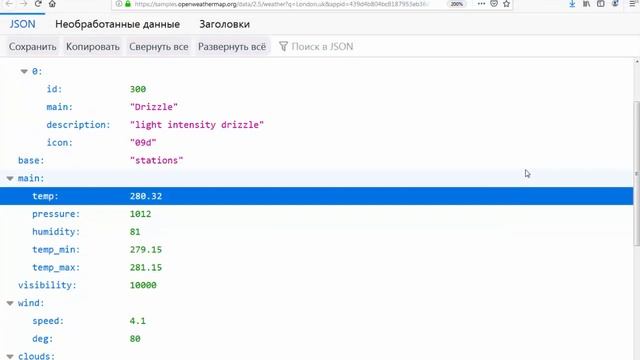Select the icon: "09d" row
Image resolution: width=640 pixels, height=360 pixels.
pos(317,143)
